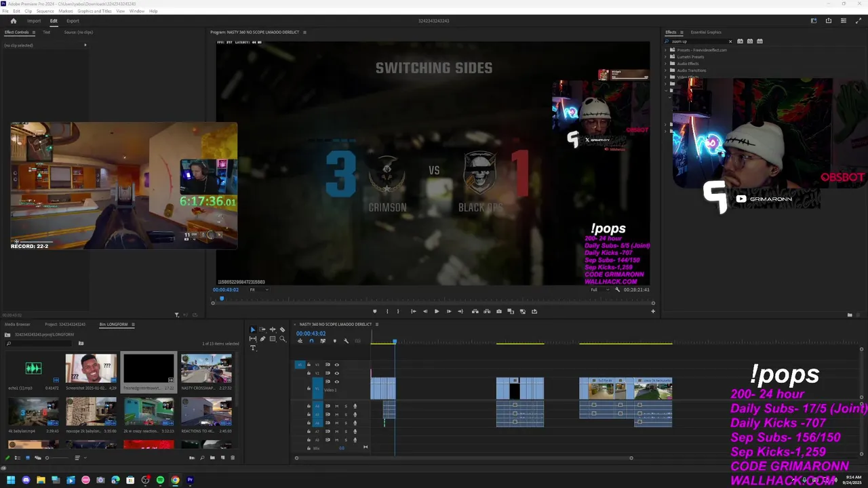
Task: Switch the bin to List View
Action: [18, 457]
